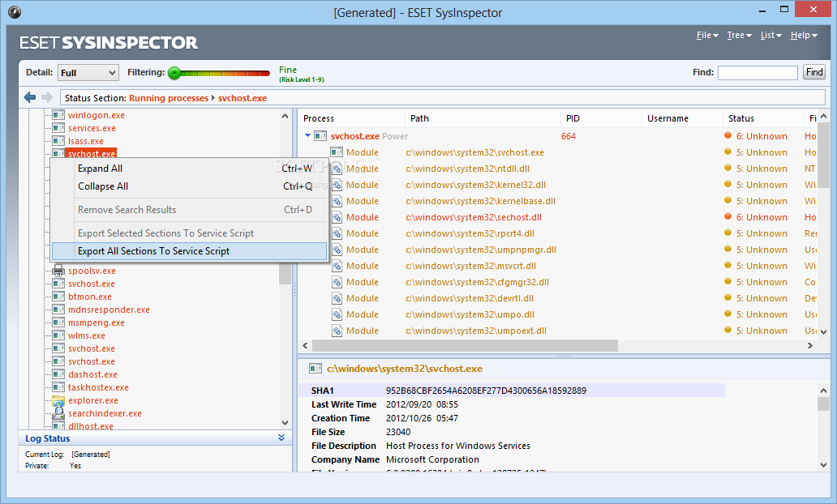Screen dimensions: 837x504
Task: Open the Detail level dropdown
Action: [x=88, y=73]
